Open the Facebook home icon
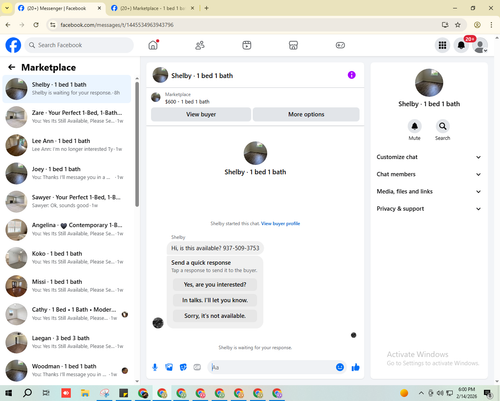The width and height of the screenshot is (500, 401). click(153, 45)
